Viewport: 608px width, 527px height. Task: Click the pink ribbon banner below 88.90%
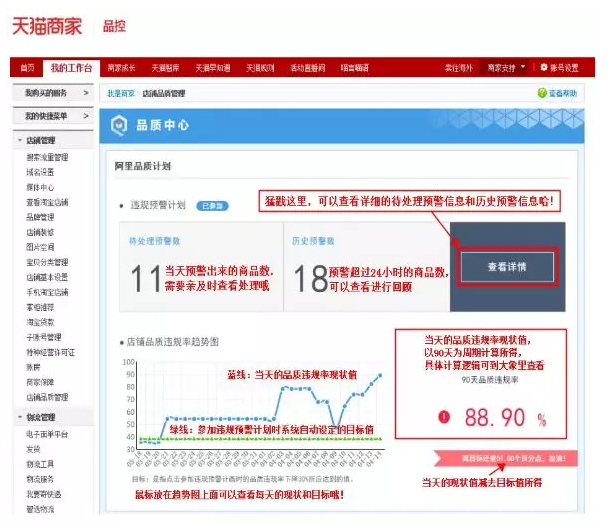tap(506, 458)
